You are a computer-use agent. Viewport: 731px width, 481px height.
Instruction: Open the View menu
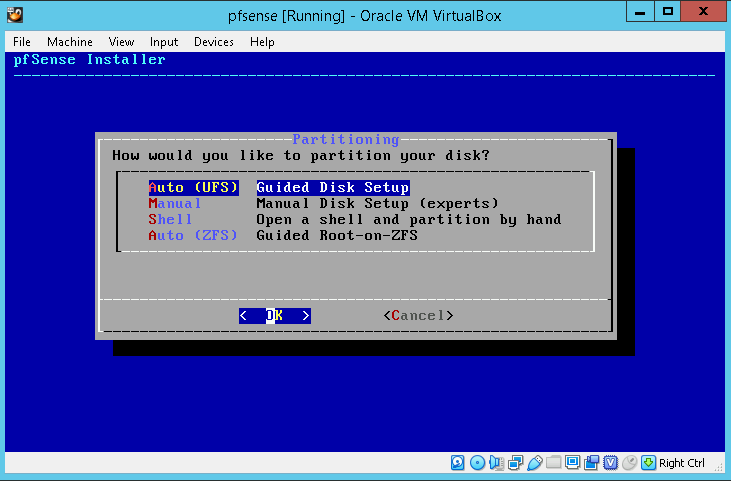coord(121,42)
